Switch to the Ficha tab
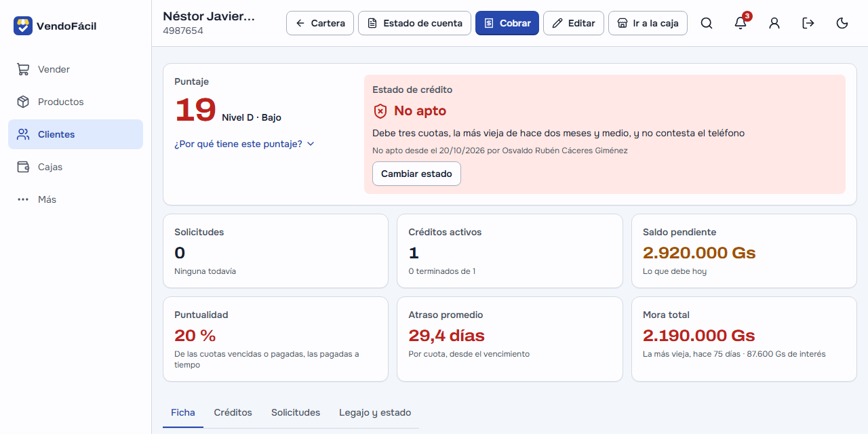868x434 pixels. pos(183,412)
